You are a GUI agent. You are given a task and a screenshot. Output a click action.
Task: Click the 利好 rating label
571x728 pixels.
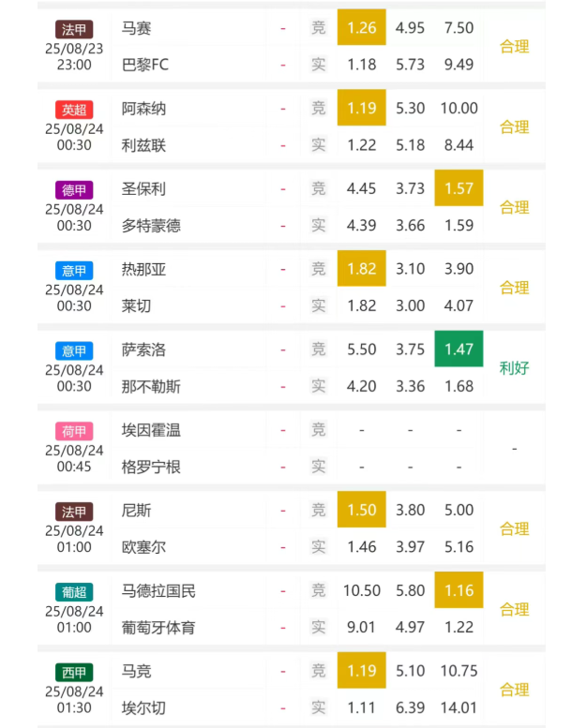514,368
